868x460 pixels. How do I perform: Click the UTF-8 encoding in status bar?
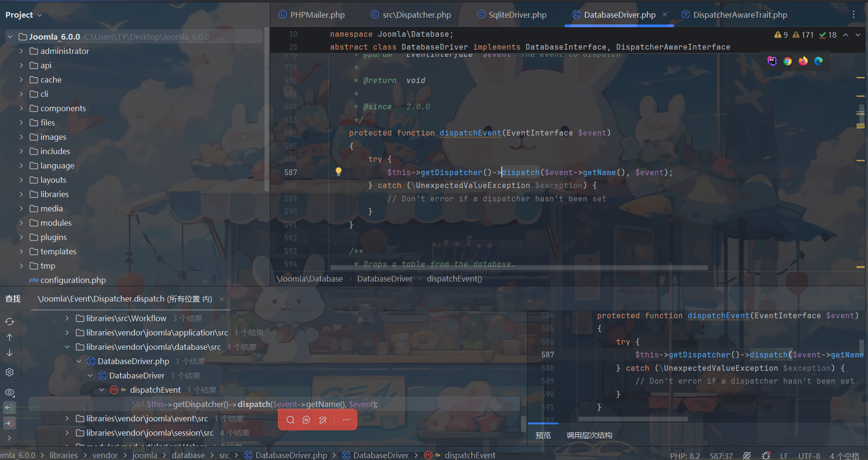coord(809,456)
